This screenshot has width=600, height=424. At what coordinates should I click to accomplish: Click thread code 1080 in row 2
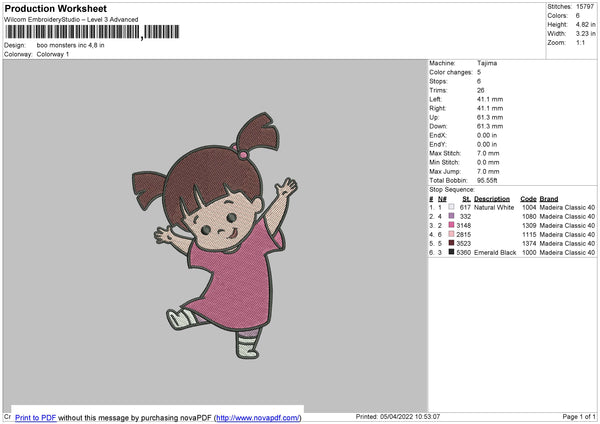coord(529,217)
